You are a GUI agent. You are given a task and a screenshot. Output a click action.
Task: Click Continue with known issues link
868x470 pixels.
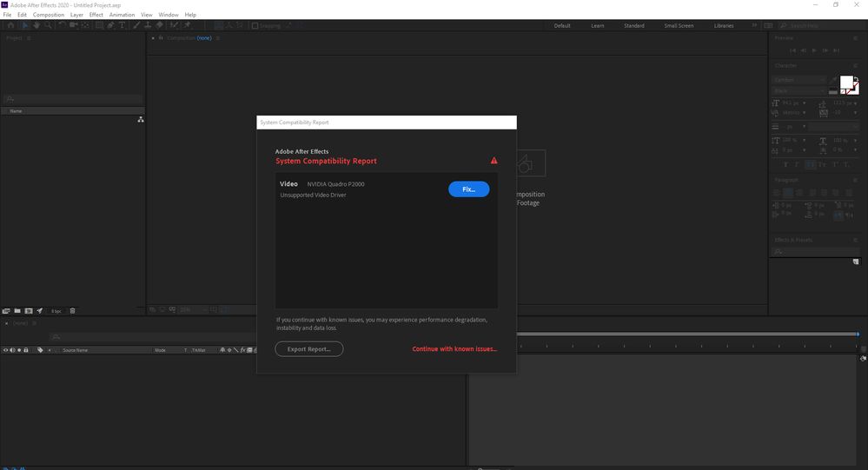click(x=454, y=348)
